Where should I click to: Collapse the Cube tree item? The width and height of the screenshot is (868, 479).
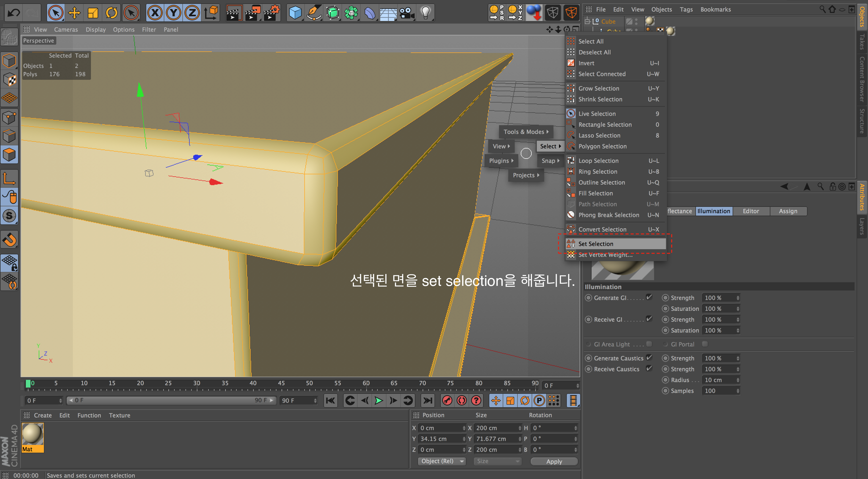point(587,21)
